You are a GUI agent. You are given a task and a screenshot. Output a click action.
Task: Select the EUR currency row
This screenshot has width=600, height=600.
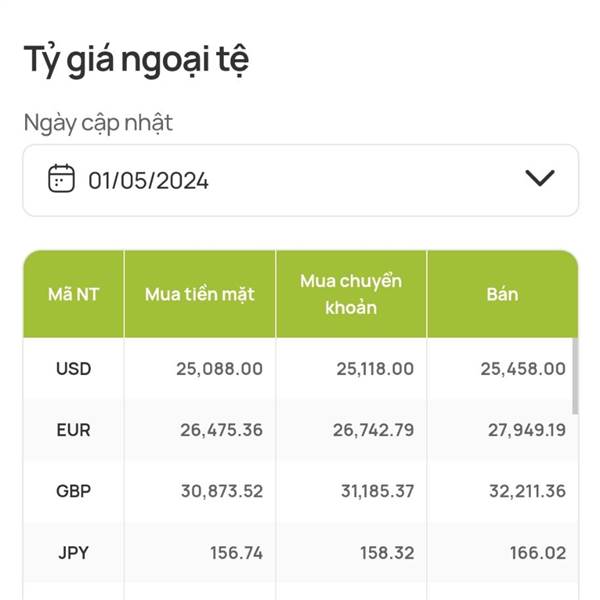300,430
